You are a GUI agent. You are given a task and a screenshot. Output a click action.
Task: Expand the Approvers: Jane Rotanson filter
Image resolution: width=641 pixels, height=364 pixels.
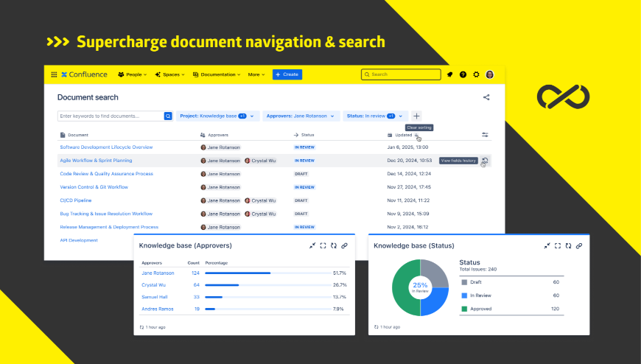coord(301,116)
